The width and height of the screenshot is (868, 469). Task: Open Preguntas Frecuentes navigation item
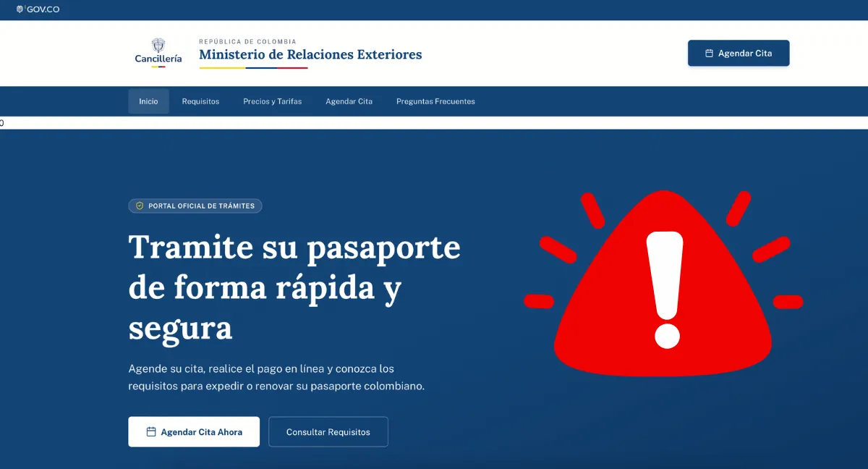[435, 101]
